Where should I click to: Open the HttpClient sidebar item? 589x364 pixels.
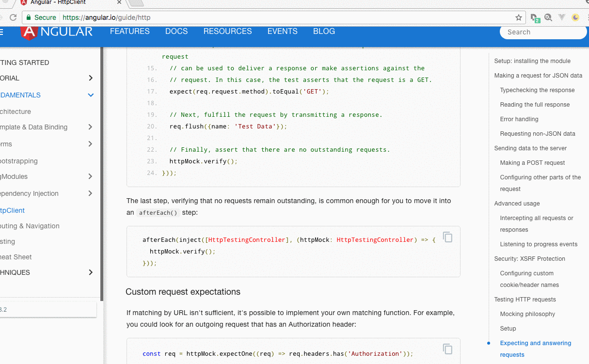pyautogui.click(x=13, y=210)
